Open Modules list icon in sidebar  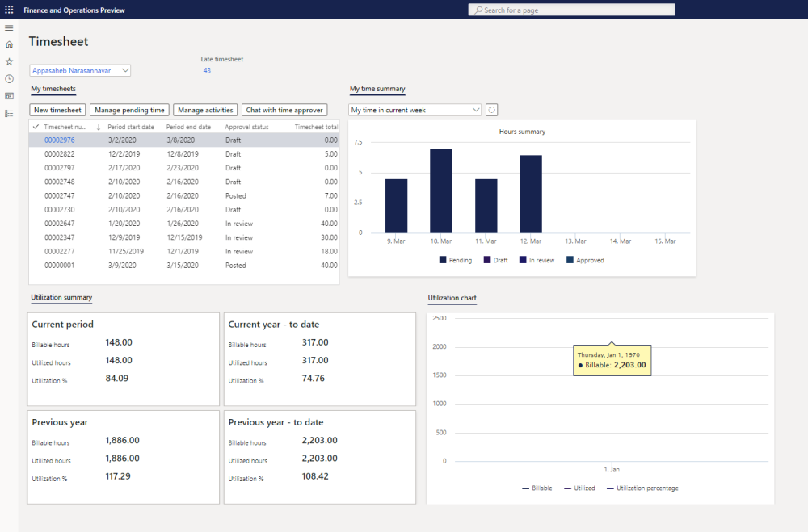9,113
